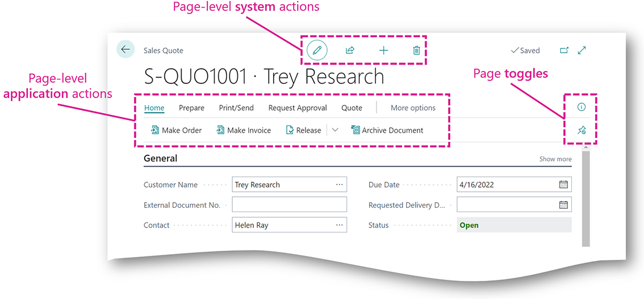The image size is (644, 299).
Task: Open Customer Name lookup ellipsis
Action: pyautogui.click(x=339, y=184)
